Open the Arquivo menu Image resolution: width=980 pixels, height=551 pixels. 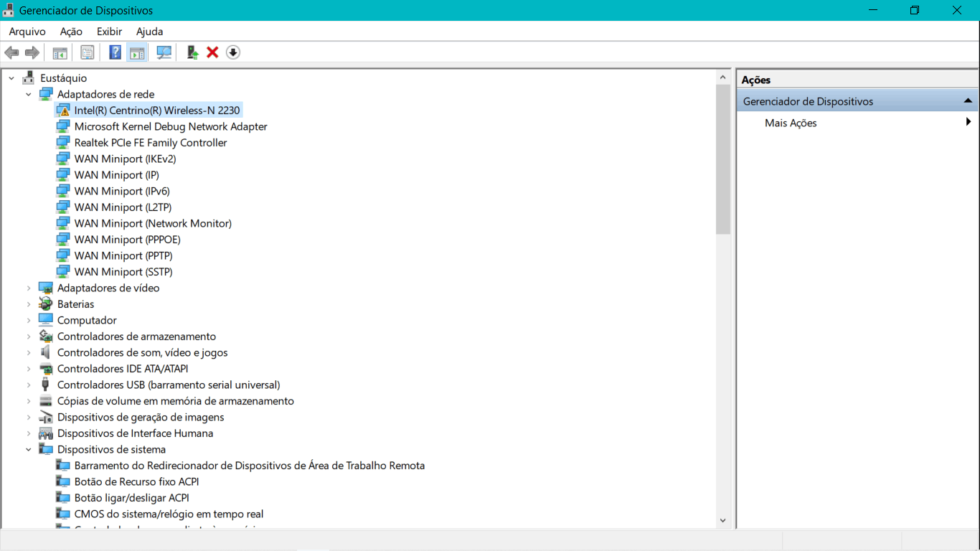click(x=27, y=32)
